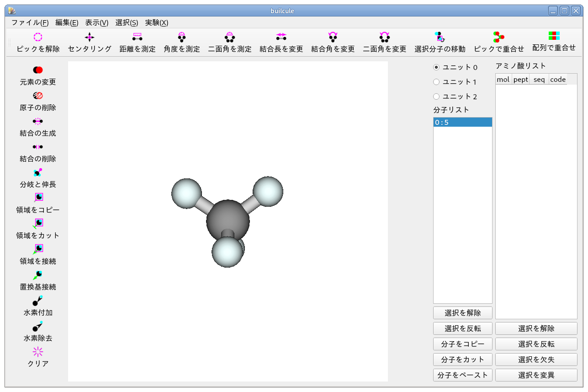Apply the 水素付加 (add hydrogen) tool
The height and width of the screenshot is (392, 588).
coord(37,306)
